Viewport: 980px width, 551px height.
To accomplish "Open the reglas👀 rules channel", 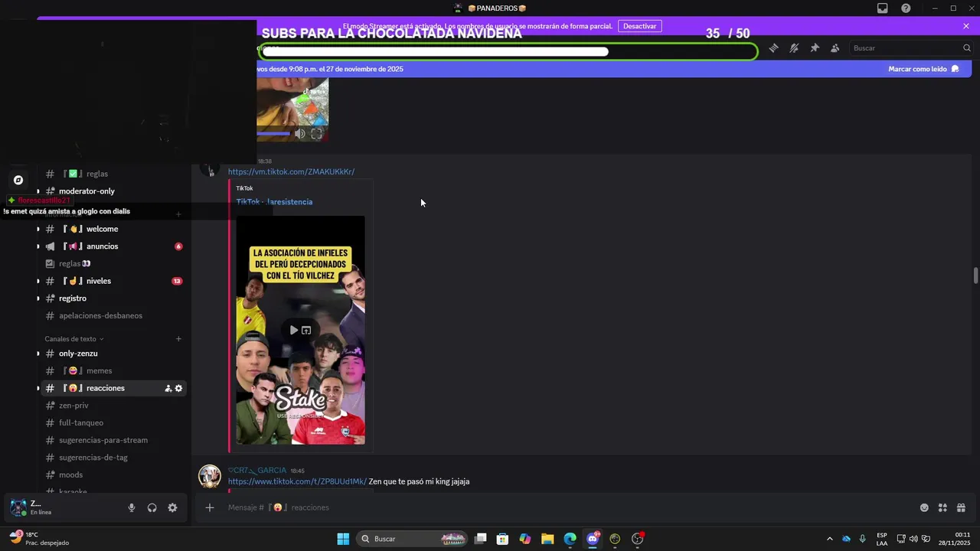I will coord(113,263).
